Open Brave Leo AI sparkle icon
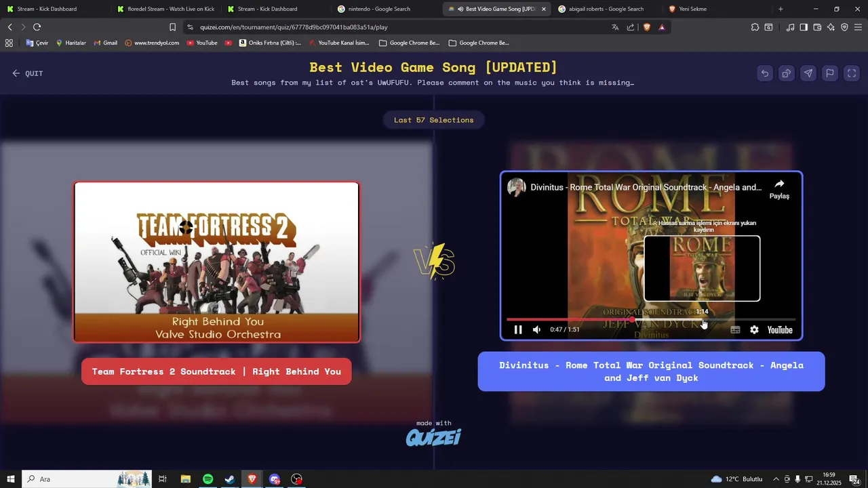The width and height of the screenshot is (868, 488). pos(831,27)
